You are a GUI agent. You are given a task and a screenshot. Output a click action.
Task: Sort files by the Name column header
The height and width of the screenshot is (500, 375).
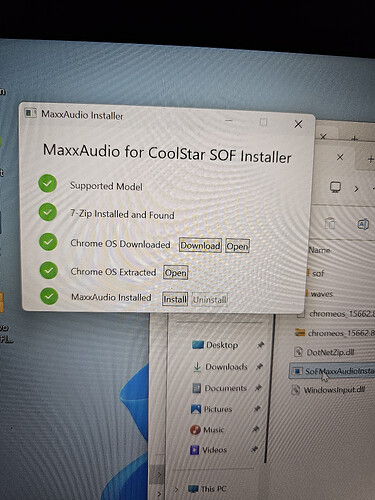[x=319, y=250]
